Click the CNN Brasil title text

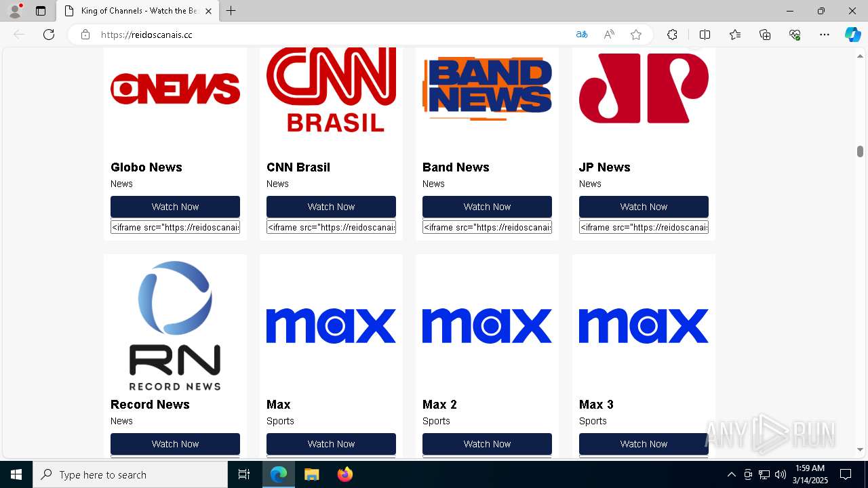298,167
